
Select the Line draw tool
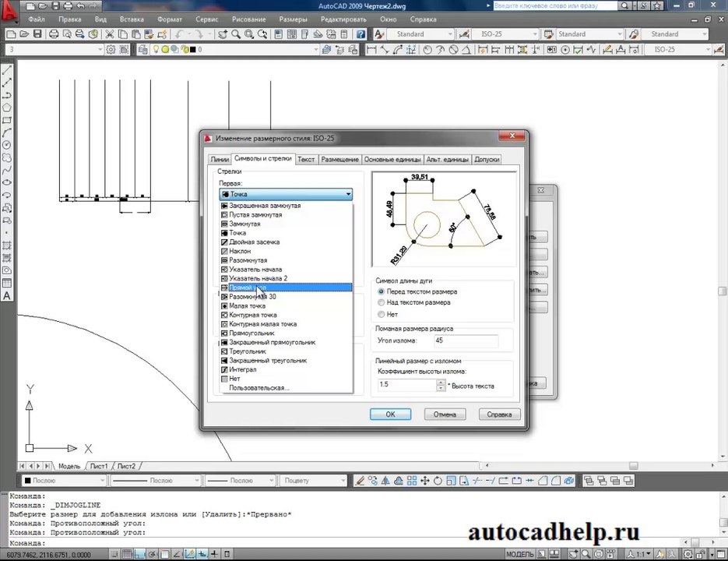7,70
